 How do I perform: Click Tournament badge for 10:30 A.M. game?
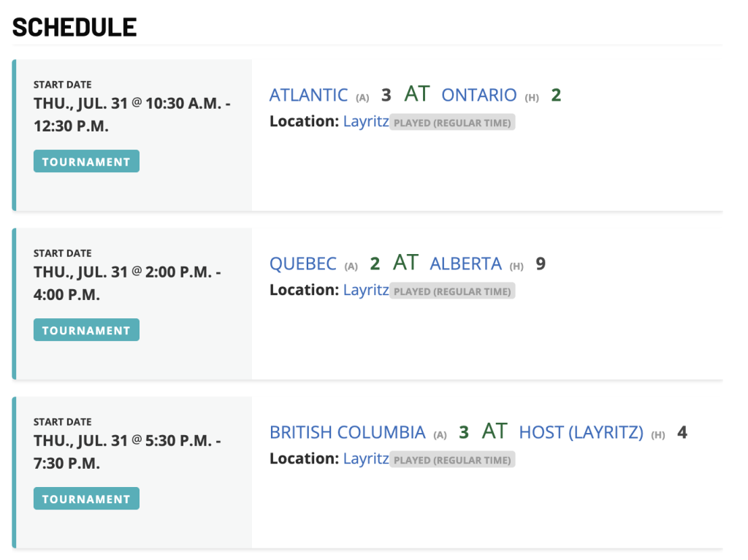[86, 161]
